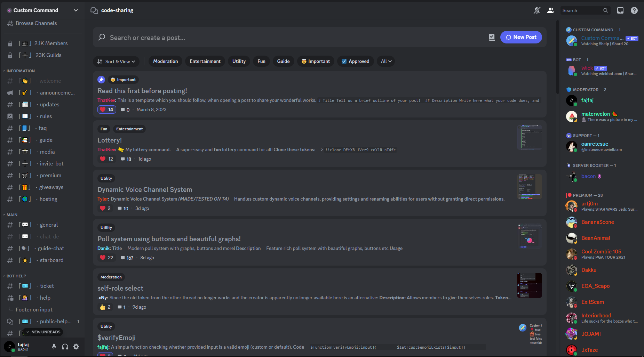Viewport: 644px width, 357px height.
Task: Toggle the Utility tag filter
Action: tap(239, 61)
